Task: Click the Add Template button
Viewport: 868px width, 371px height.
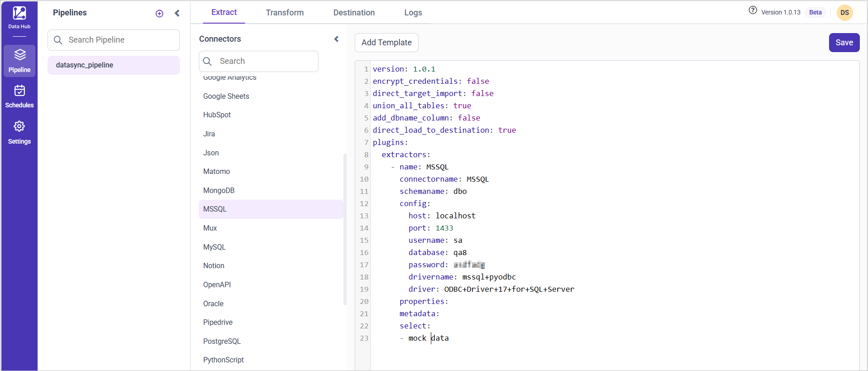Action: pyautogui.click(x=386, y=43)
